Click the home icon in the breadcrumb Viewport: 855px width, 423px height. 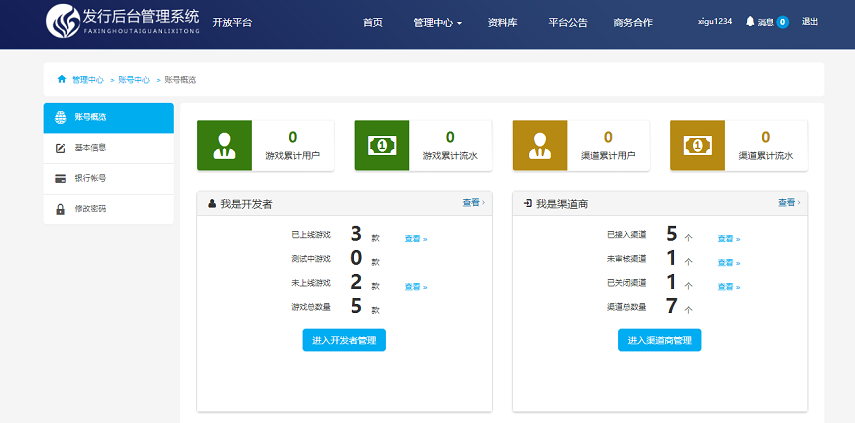[61, 79]
